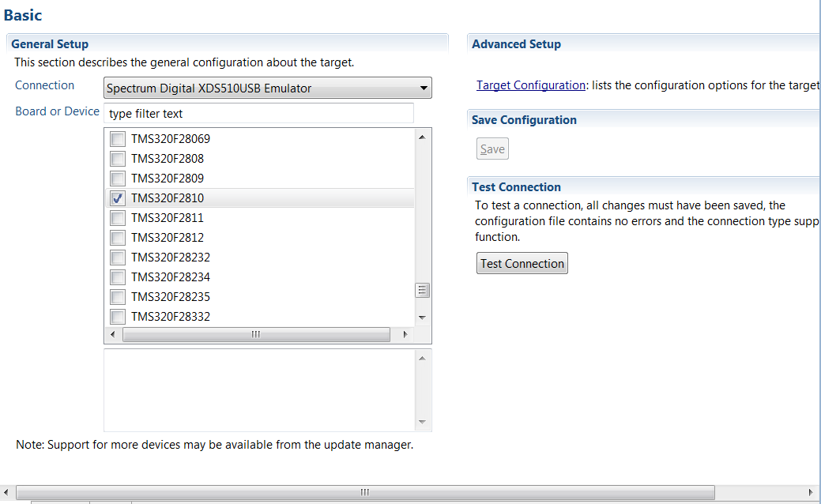Check the TMS320F2812 device
Image resolution: width=821 pixels, height=504 pixels.
coord(117,237)
